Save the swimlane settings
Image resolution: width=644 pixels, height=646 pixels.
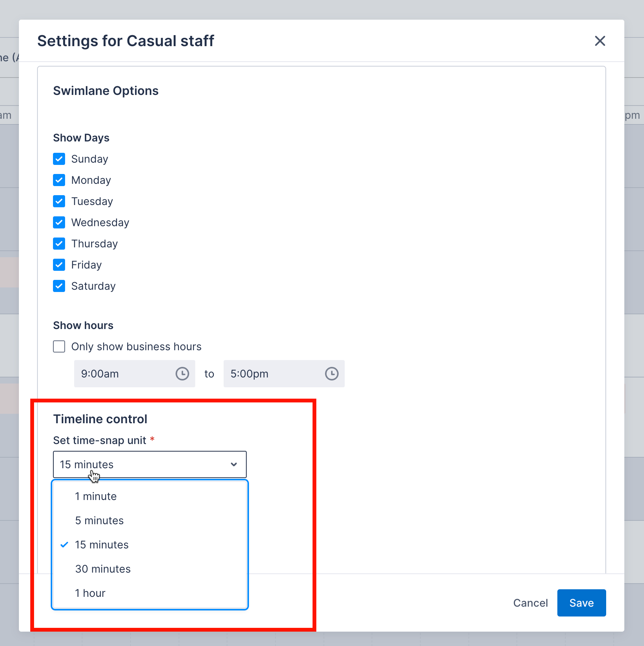point(581,603)
